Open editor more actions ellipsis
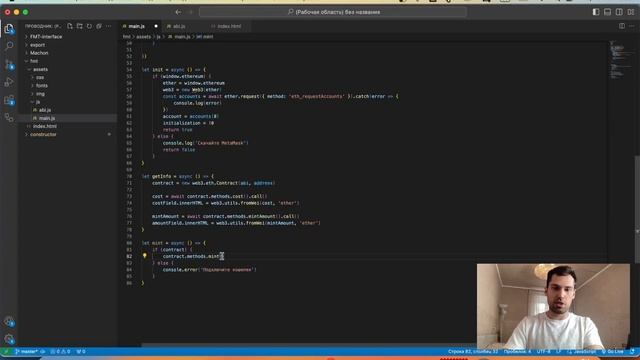This screenshot has height=360, width=640. click(x=631, y=26)
